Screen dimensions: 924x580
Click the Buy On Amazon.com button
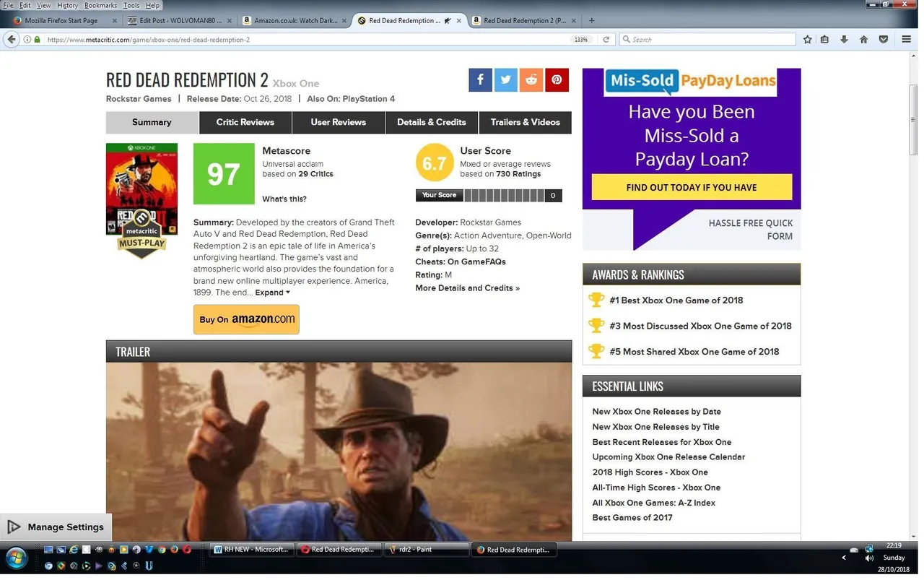click(246, 319)
